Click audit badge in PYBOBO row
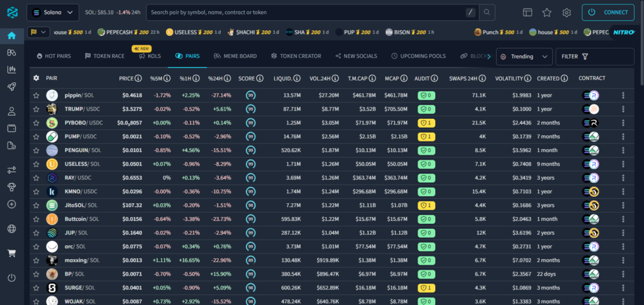Image resolution: width=644 pixels, height=305 pixels. point(426,123)
